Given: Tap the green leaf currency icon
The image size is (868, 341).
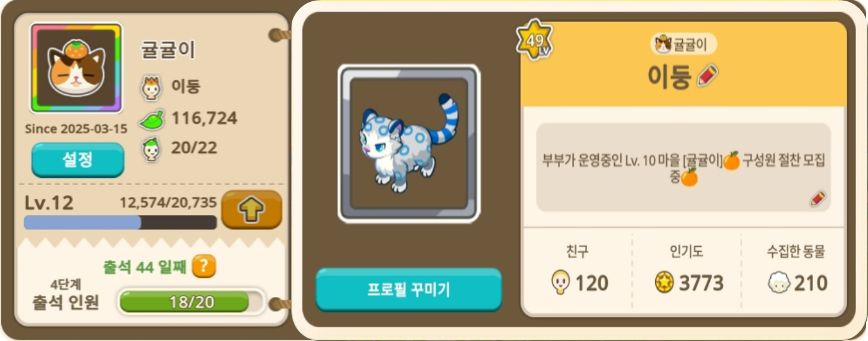Looking at the screenshot, I should [151, 118].
